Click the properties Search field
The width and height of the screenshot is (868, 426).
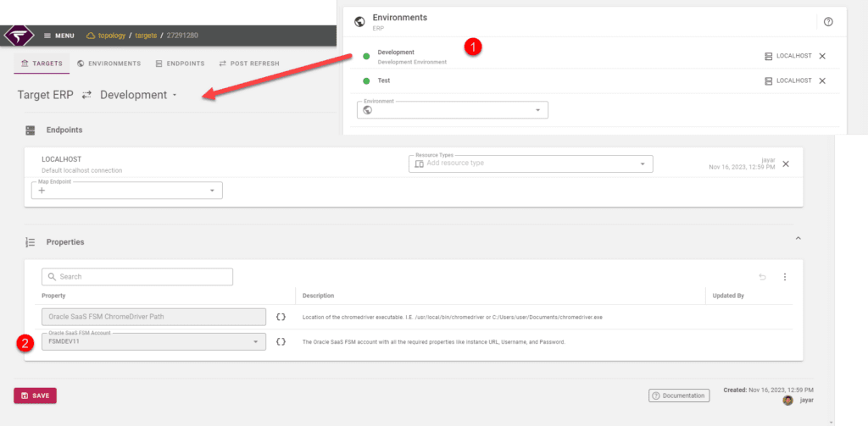point(137,277)
